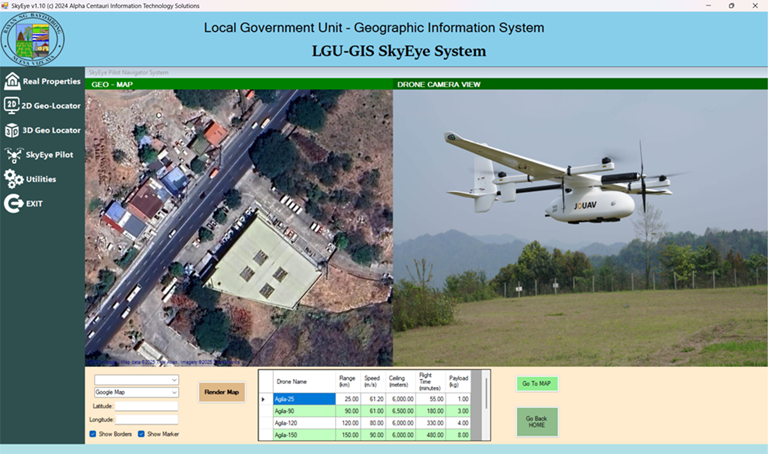Choose Agila-150 in the drone list
The width and height of the screenshot is (768, 454).
(x=303, y=435)
